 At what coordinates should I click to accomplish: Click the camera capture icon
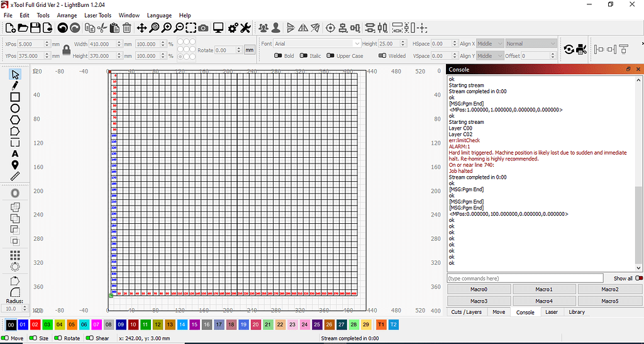[x=203, y=28]
